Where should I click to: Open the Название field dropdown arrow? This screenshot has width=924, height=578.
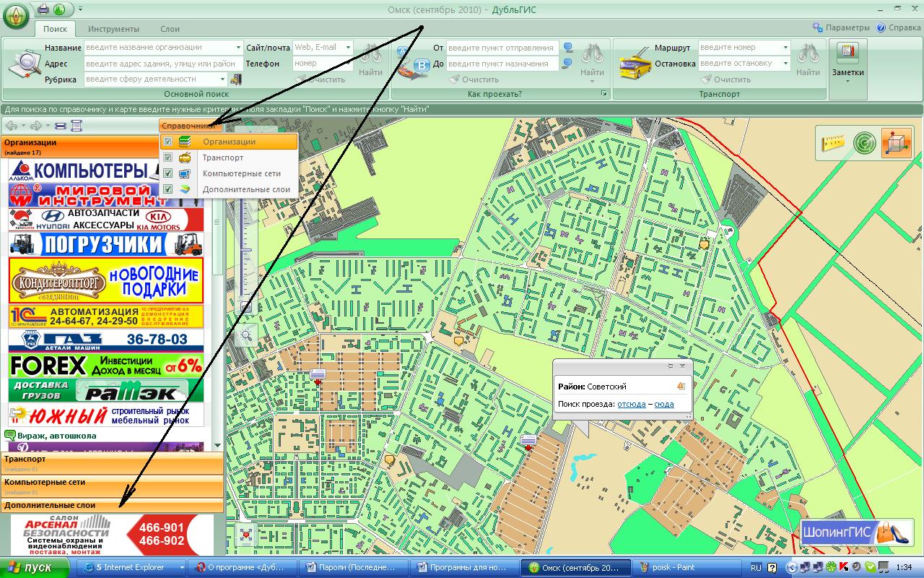(x=240, y=48)
